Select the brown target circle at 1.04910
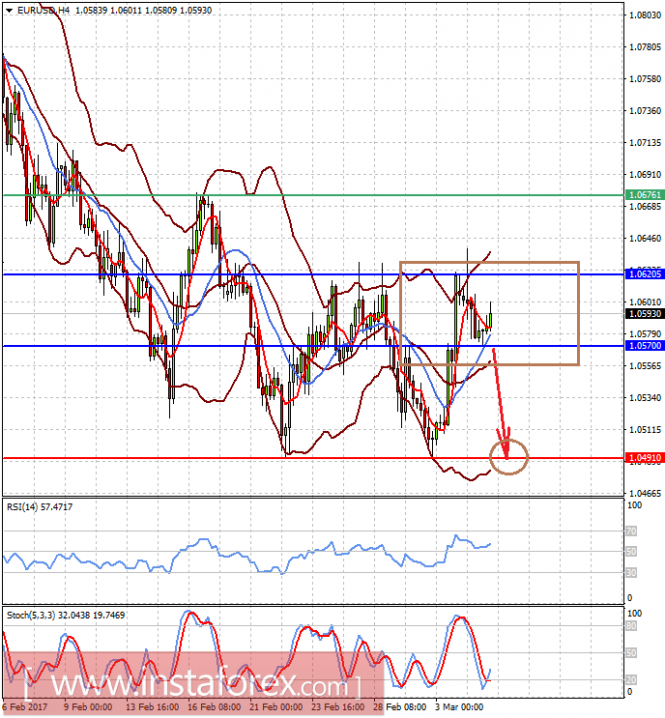Screen dimensions: 665x718 coord(509,457)
